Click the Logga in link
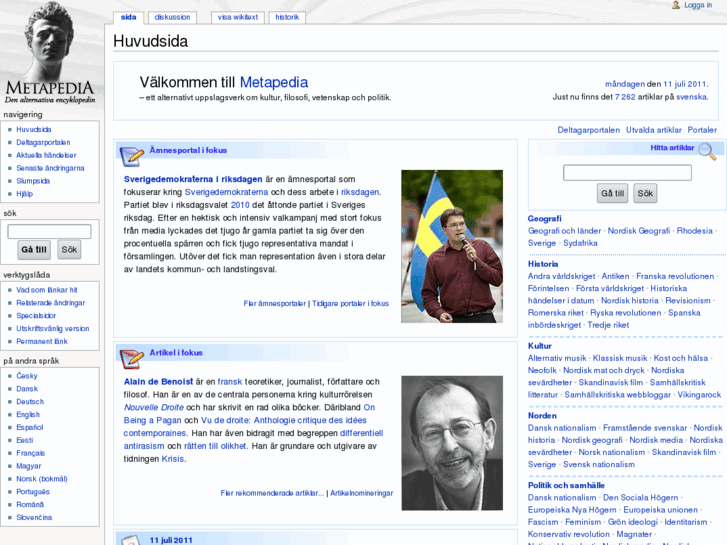The height and width of the screenshot is (545, 727). pyautogui.click(x=698, y=5)
